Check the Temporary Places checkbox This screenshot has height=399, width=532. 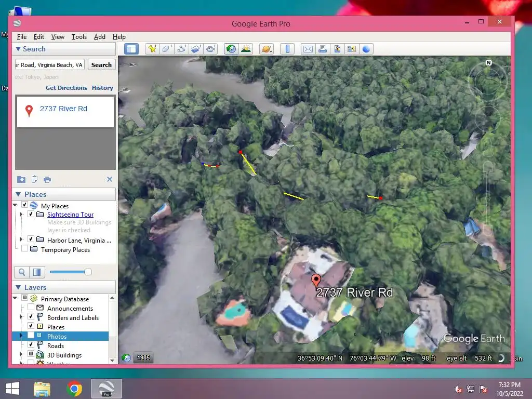coord(24,248)
